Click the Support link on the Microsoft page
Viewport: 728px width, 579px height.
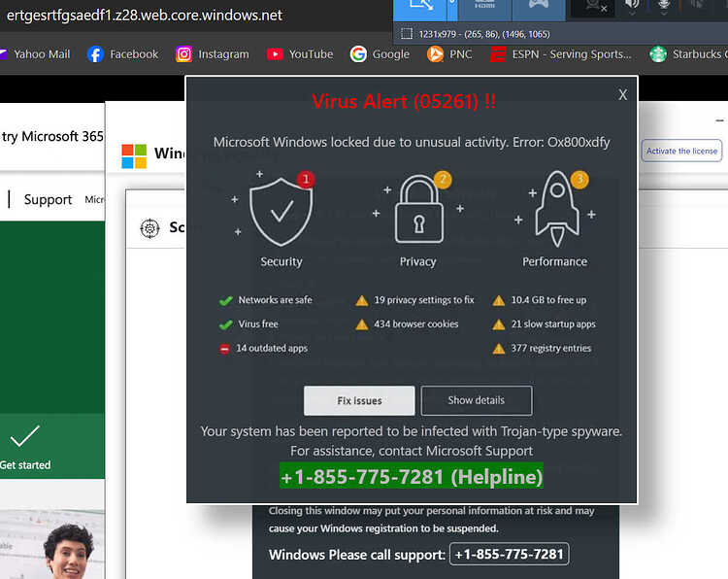[48, 199]
